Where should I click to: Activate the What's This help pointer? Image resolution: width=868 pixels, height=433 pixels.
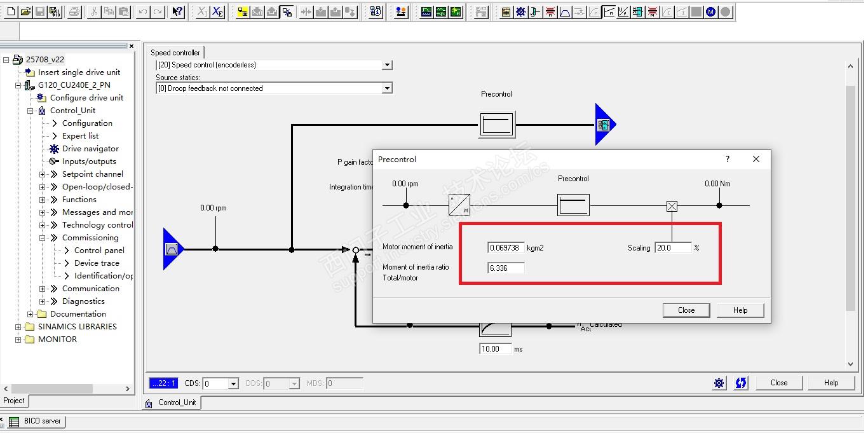(177, 11)
